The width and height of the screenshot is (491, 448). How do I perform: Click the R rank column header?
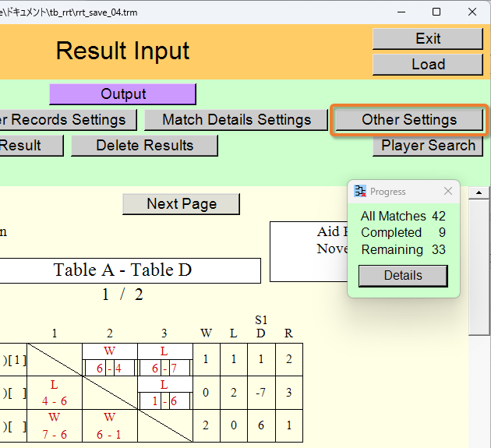[x=288, y=333]
